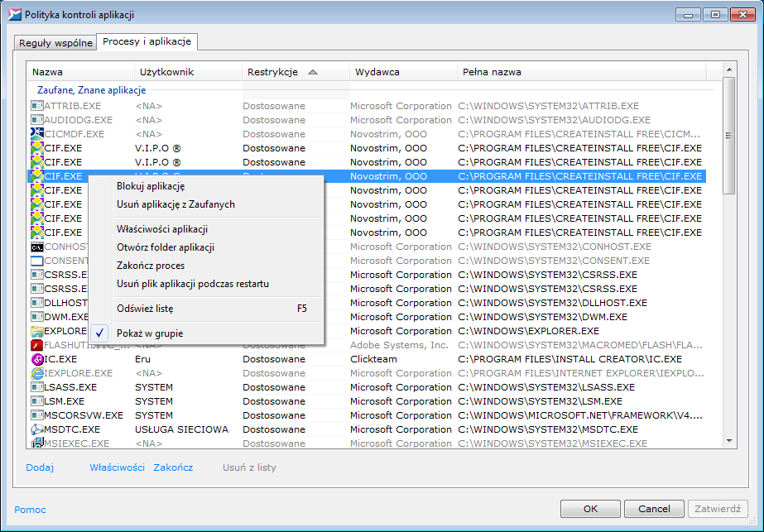Screen dimensions: 764x532
Task: Choose Blokuj aplikację from context menu
Action: click(205, 186)
